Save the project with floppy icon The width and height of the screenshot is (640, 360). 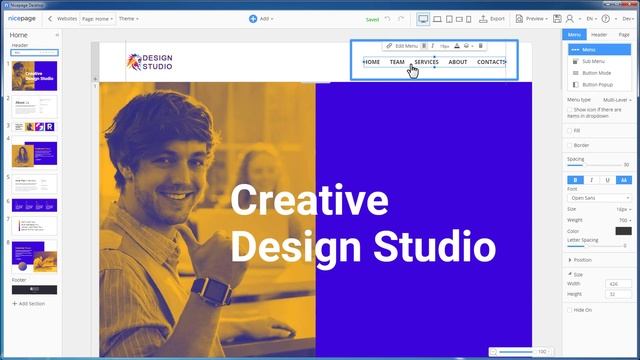[x=557, y=19]
